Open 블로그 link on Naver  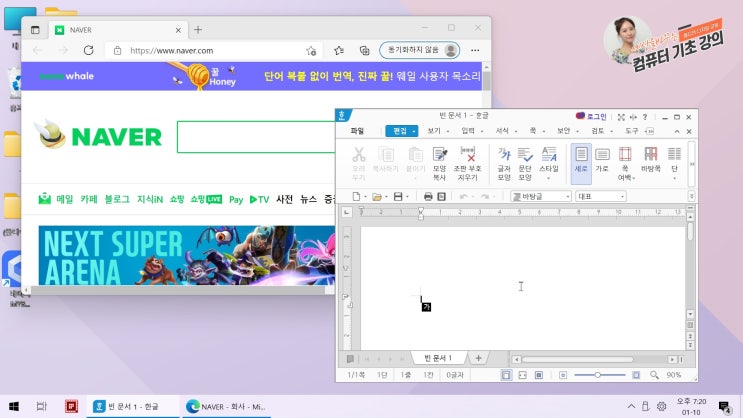click(117, 199)
